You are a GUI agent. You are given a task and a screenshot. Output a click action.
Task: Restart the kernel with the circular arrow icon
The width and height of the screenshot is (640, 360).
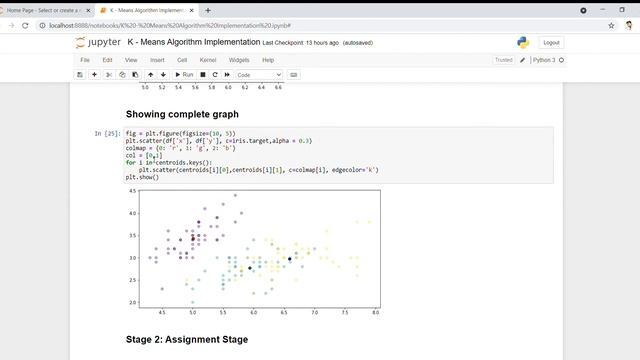(215, 75)
